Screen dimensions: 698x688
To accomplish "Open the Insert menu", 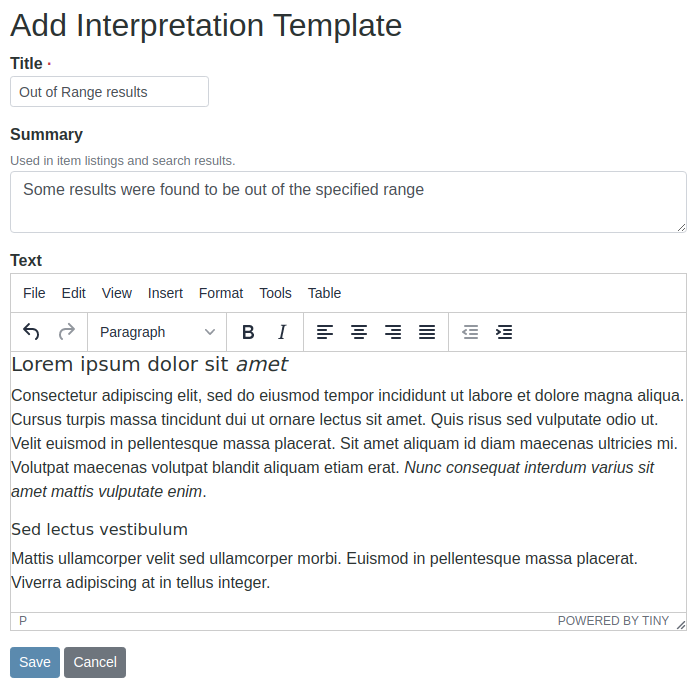I will click(x=165, y=293).
